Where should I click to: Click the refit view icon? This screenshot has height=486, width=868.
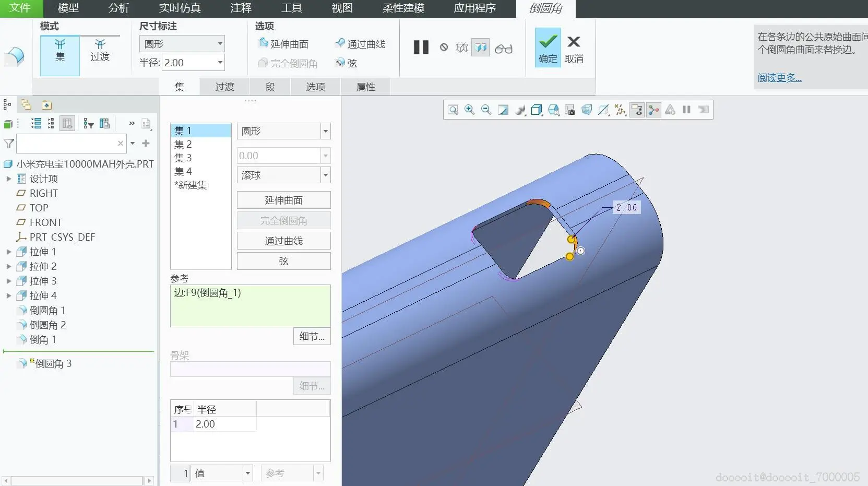(x=453, y=110)
